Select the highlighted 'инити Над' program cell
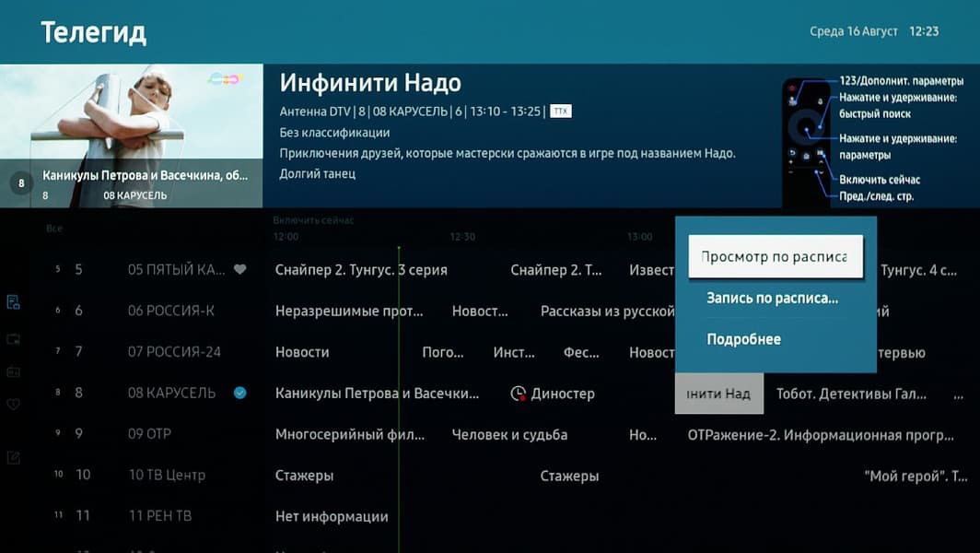The width and height of the screenshot is (980, 553). [x=719, y=394]
